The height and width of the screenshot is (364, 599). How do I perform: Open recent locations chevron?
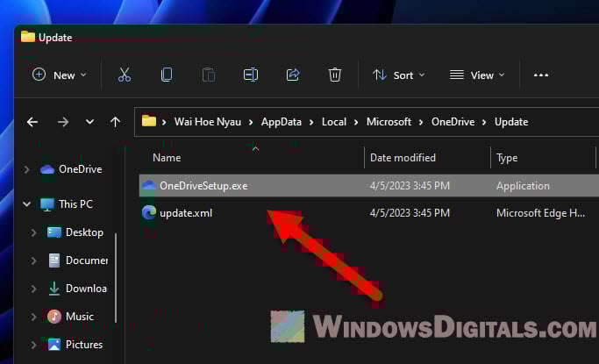click(x=89, y=122)
